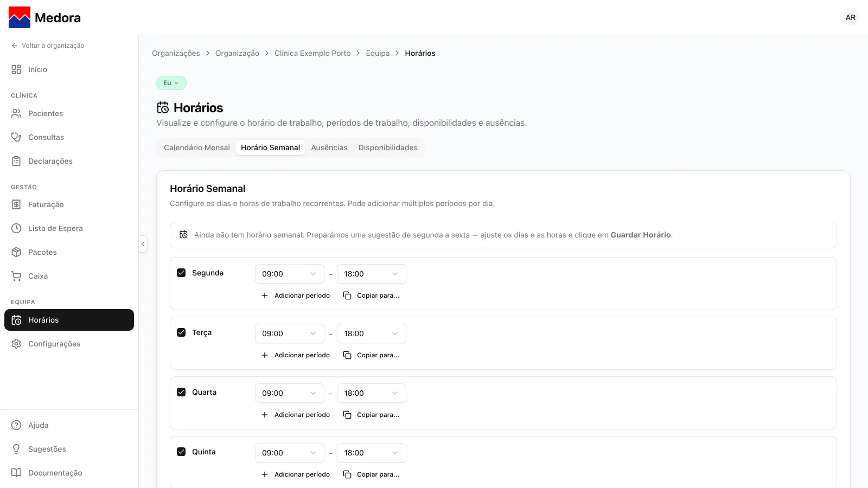This screenshot has height=488, width=868.
Task: Click the copy icon in the Segunda row
Action: tap(347, 296)
